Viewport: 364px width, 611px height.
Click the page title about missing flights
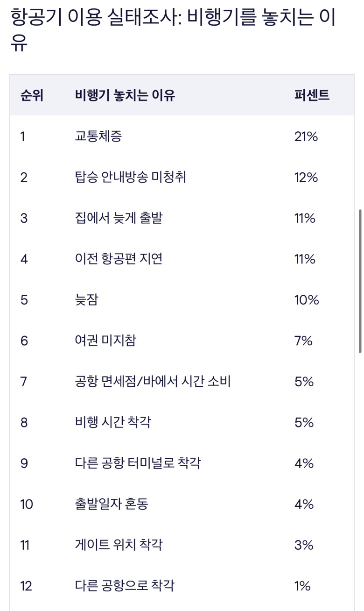173,31
